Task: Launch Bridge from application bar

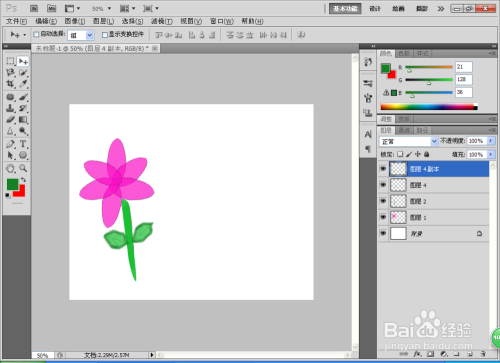Action: [34, 8]
